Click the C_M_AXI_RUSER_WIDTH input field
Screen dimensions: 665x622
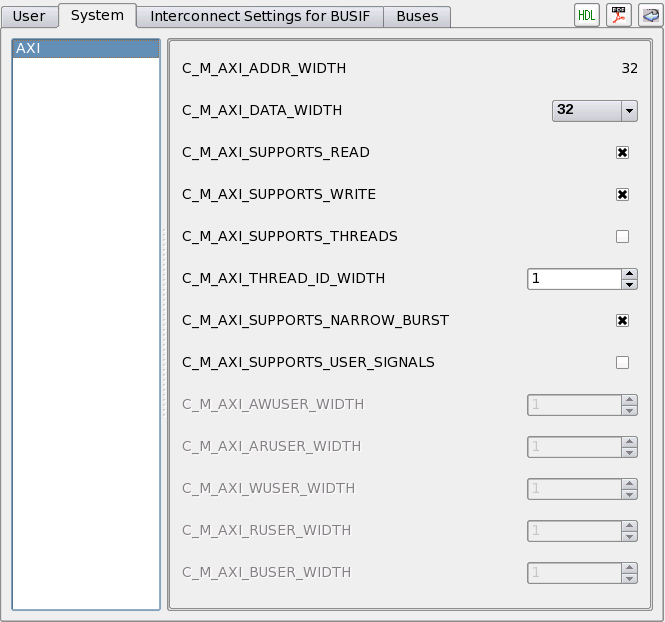coord(575,530)
